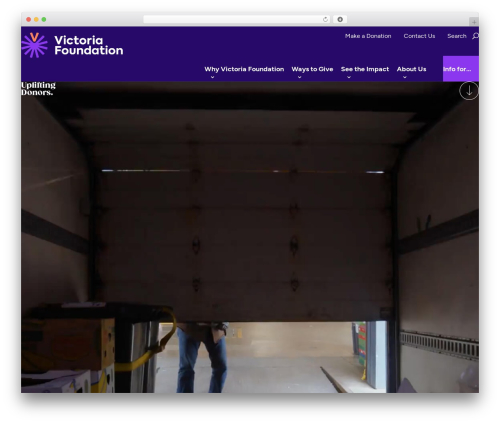Go to the Contact Us link
The width and height of the screenshot is (500, 423).
click(419, 36)
